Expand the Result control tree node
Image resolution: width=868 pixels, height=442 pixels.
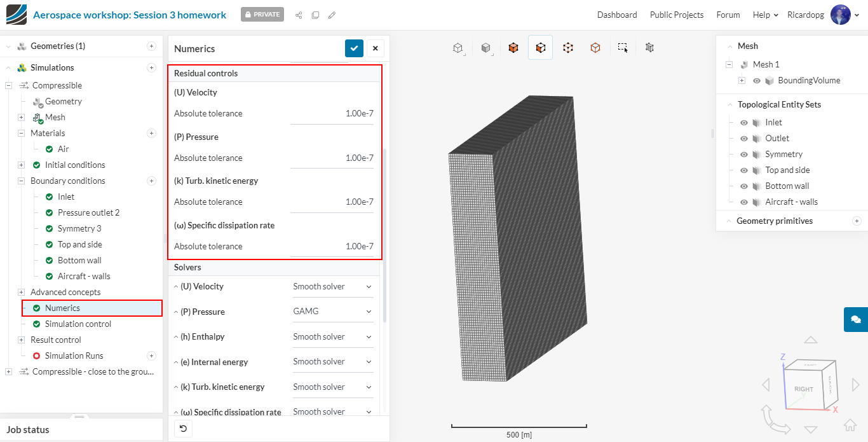coord(21,340)
